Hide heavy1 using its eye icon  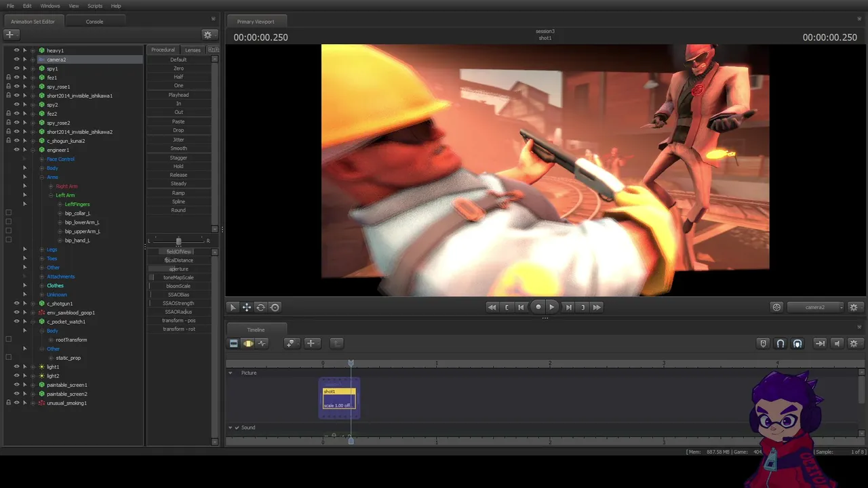tap(16, 50)
